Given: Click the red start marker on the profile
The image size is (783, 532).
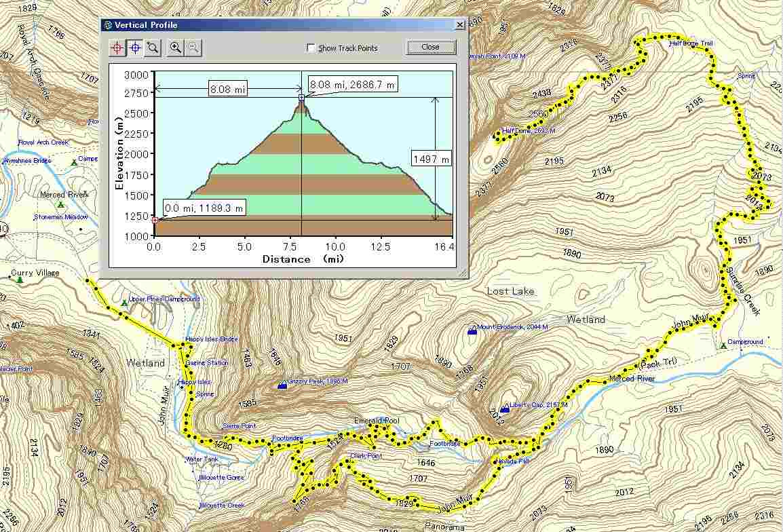Looking at the screenshot, I should [155, 220].
